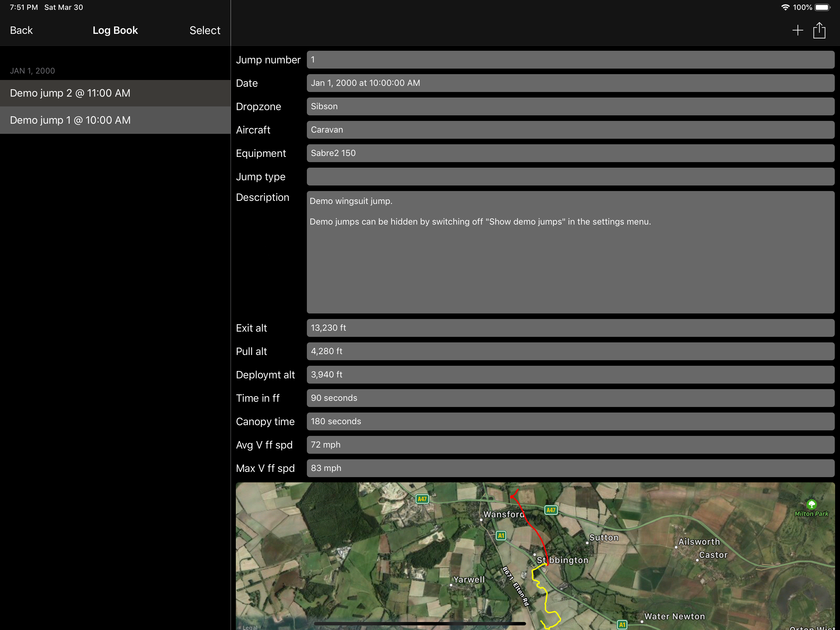840x630 pixels.
Task: Open Demo jump 1 @ 10:00 AM
Action: [115, 120]
